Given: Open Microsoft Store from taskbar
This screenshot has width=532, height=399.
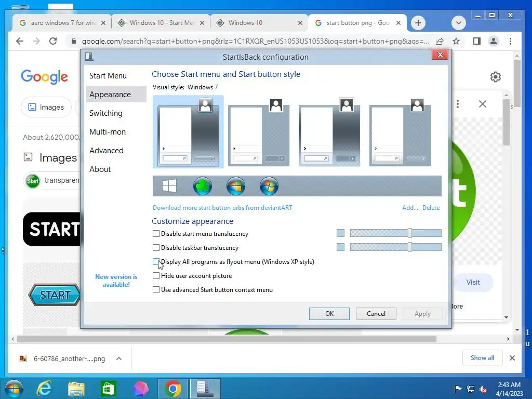Looking at the screenshot, I should tap(108, 389).
